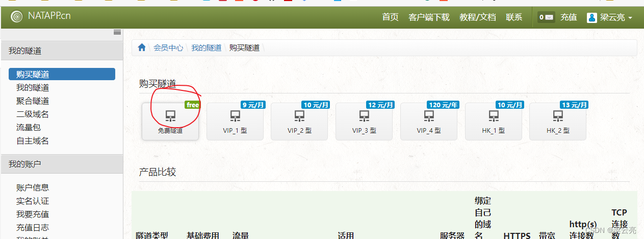Choose the HK_1 型 tunnel card
644x239 pixels.
click(494, 122)
